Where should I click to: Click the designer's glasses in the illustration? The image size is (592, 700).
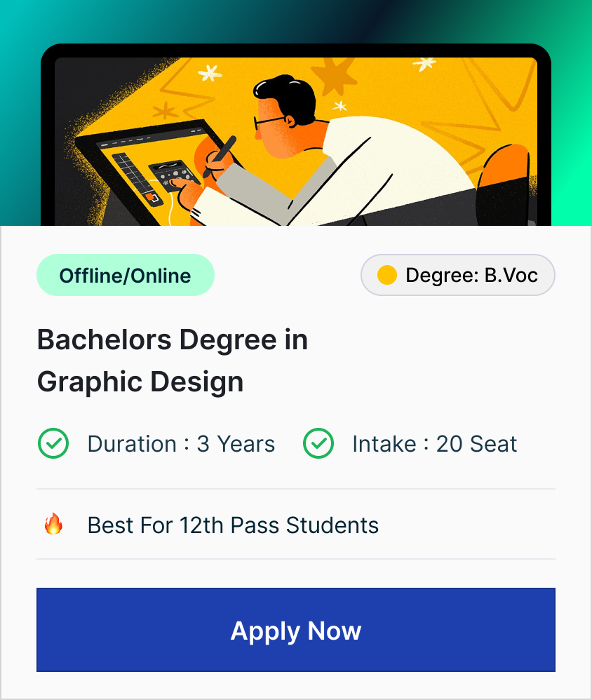(x=267, y=122)
